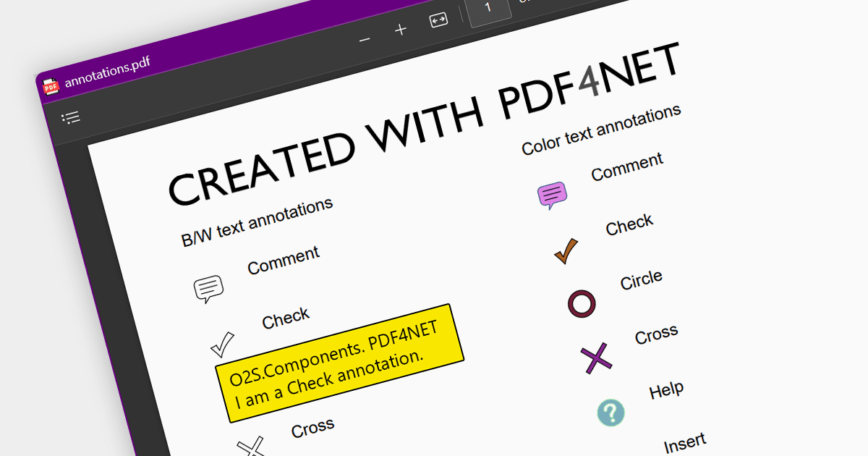
Task: Click the brown color Check annotation
Action: pos(566,250)
